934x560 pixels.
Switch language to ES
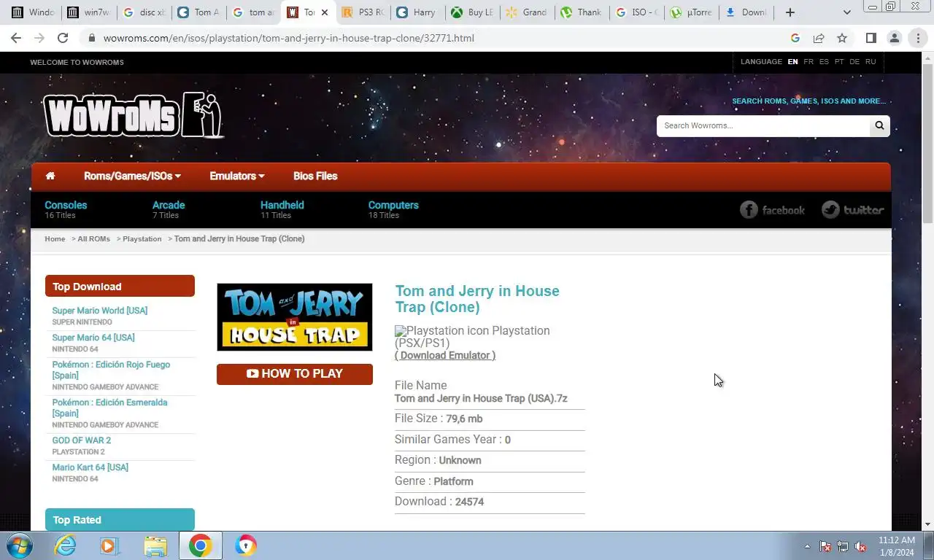[x=824, y=62]
